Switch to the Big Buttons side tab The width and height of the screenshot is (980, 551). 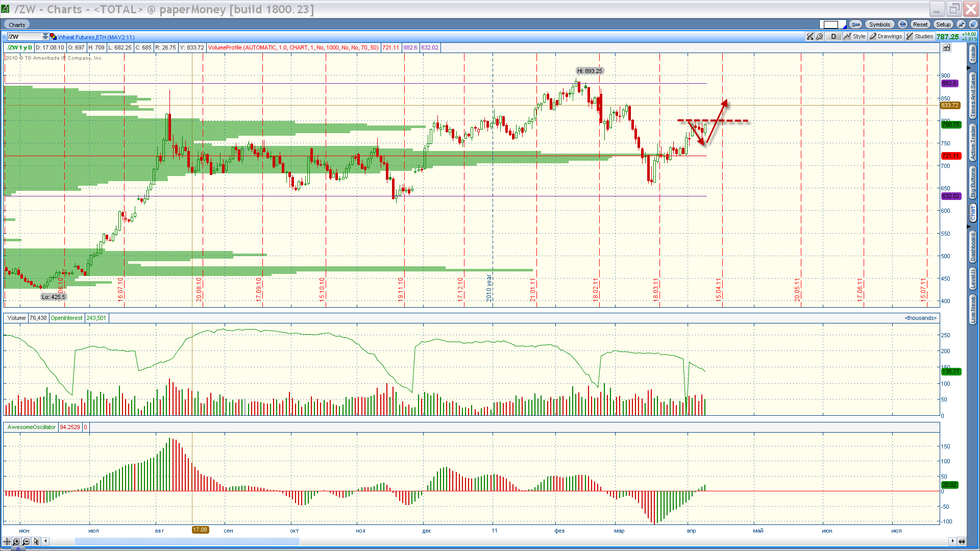click(x=973, y=183)
